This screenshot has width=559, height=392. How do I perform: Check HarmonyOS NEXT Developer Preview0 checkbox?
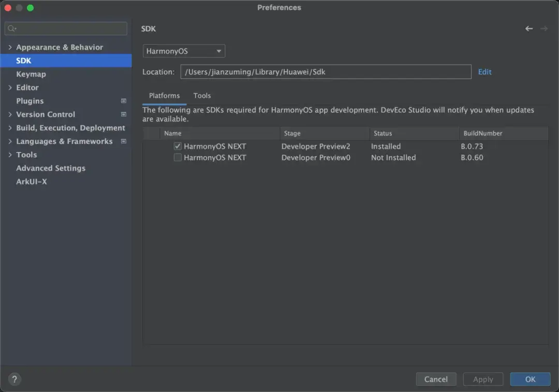coord(178,158)
